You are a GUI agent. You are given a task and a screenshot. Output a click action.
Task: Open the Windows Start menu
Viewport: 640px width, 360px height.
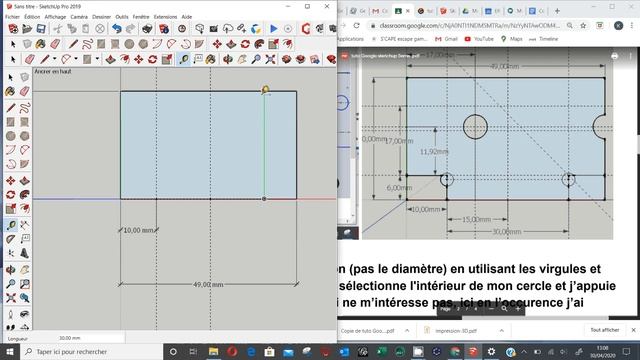click(10, 351)
